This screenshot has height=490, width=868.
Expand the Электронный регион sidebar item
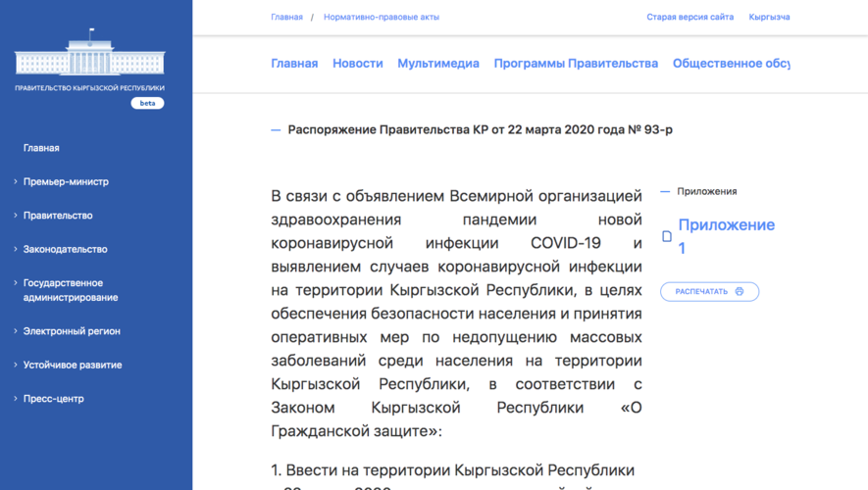[72, 331]
